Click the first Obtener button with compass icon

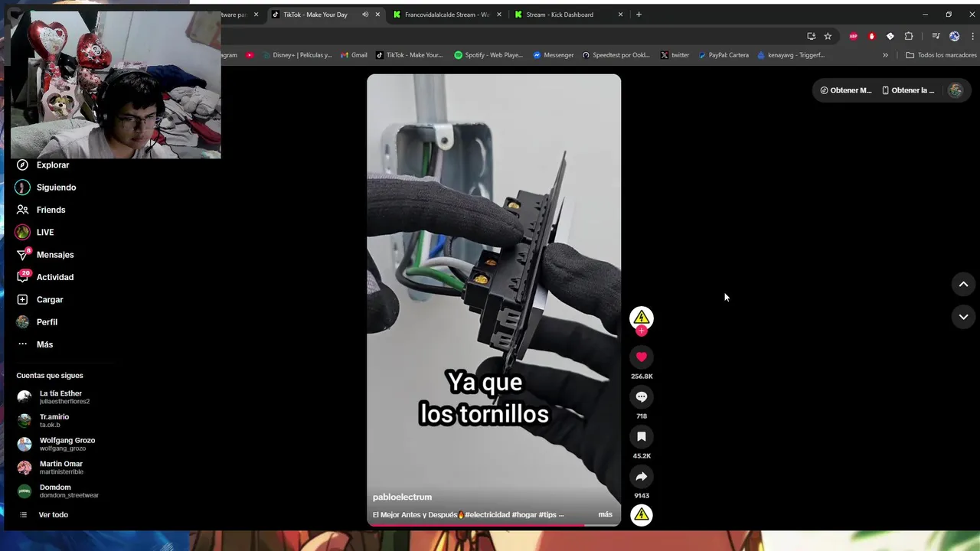coord(846,90)
